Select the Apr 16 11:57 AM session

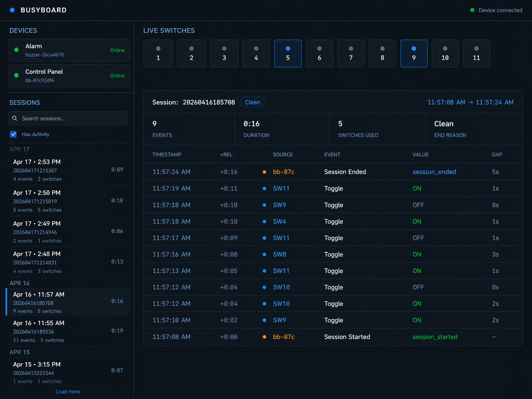pyautogui.click(x=68, y=302)
